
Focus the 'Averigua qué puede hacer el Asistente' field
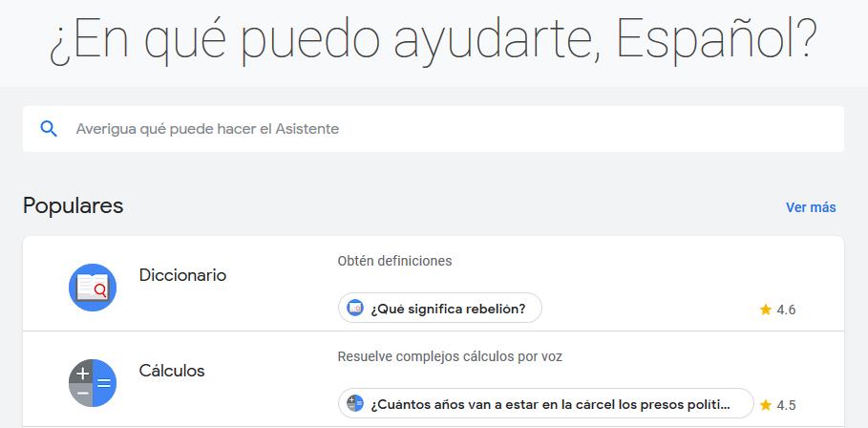(433, 129)
